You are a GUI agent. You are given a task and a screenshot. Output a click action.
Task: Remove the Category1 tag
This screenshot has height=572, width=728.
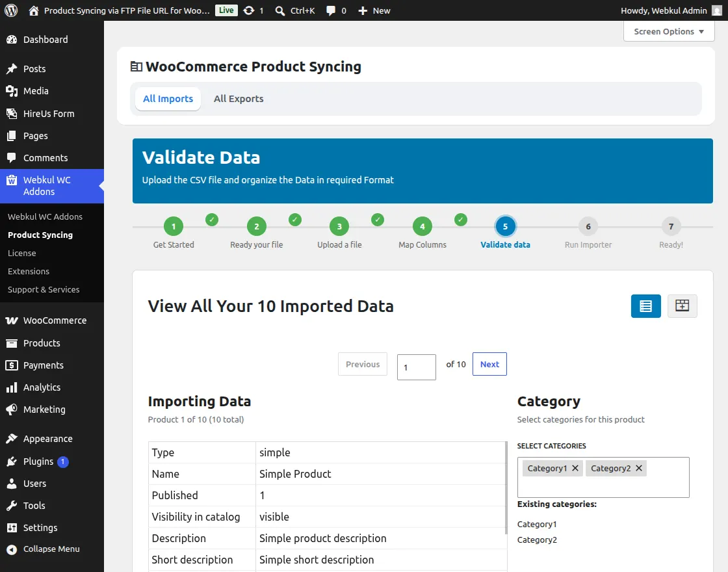[575, 468]
